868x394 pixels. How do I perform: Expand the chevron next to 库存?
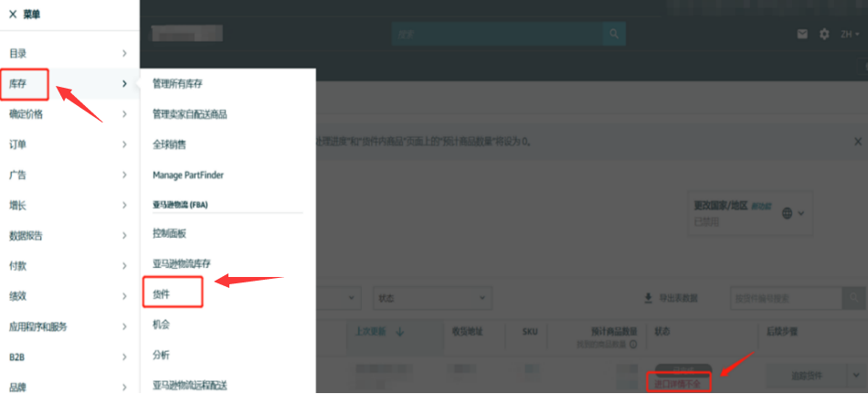click(x=124, y=84)
